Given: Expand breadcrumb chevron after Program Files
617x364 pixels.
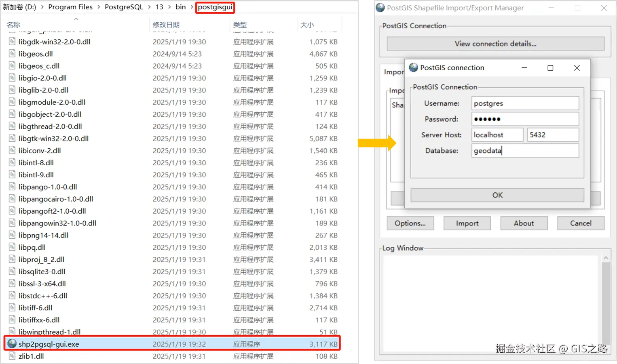Looking at the screenshot, I should (x=99, y=7).
